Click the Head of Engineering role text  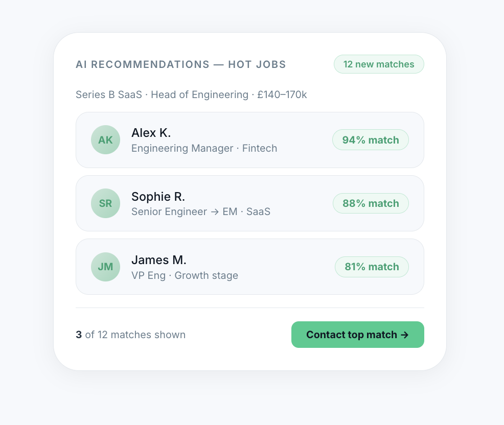pos(199,95)
